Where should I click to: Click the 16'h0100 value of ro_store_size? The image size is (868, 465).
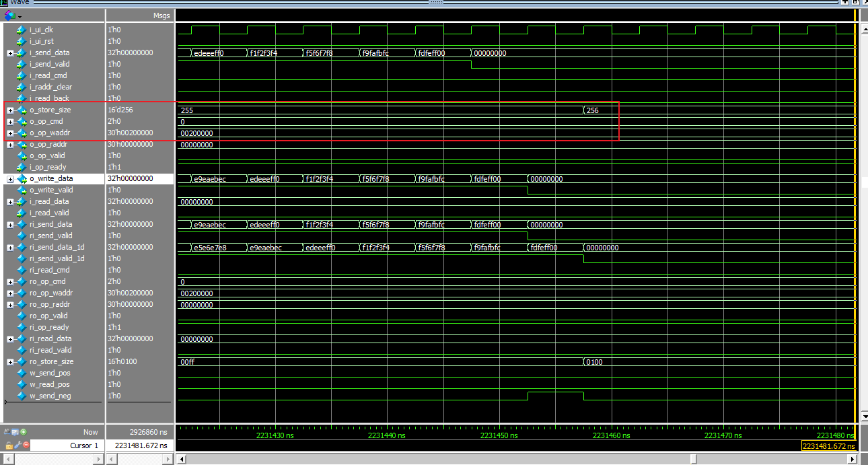pos(122,361)
